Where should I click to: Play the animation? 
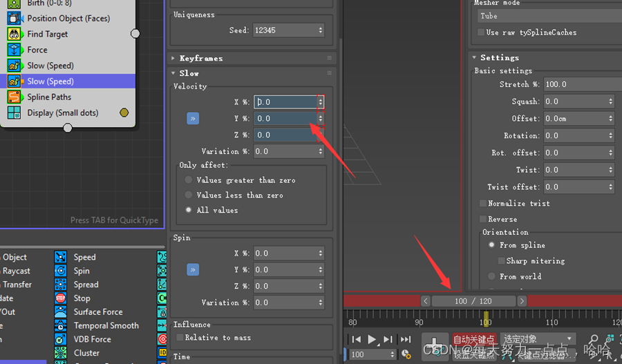tap(372, 339)
